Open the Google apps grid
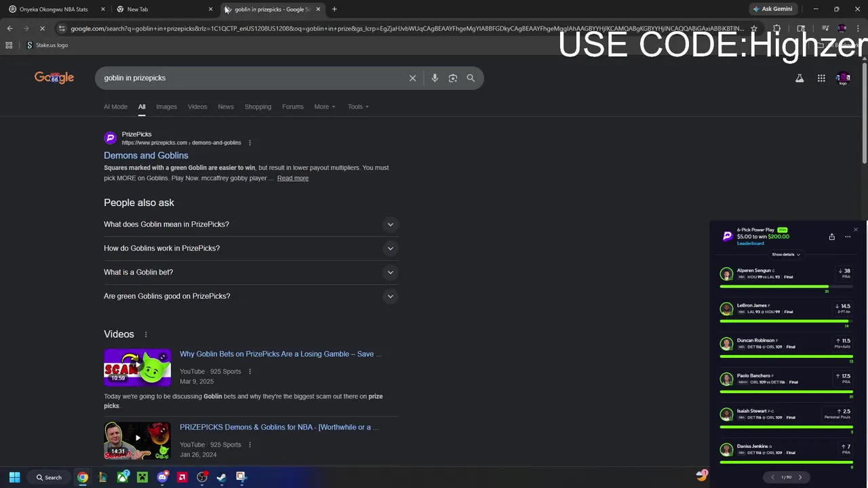 point(821,78)
